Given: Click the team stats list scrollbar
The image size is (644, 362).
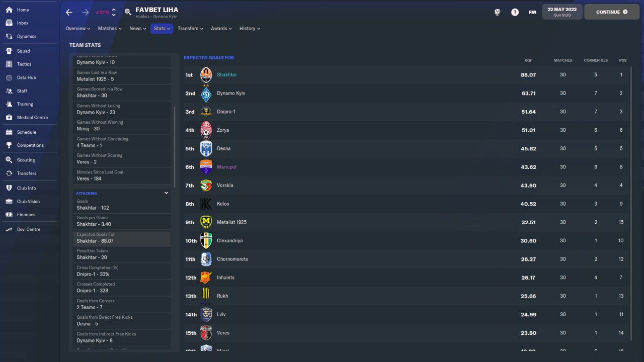Looking at the screenshot, I should tap(175, 146).
